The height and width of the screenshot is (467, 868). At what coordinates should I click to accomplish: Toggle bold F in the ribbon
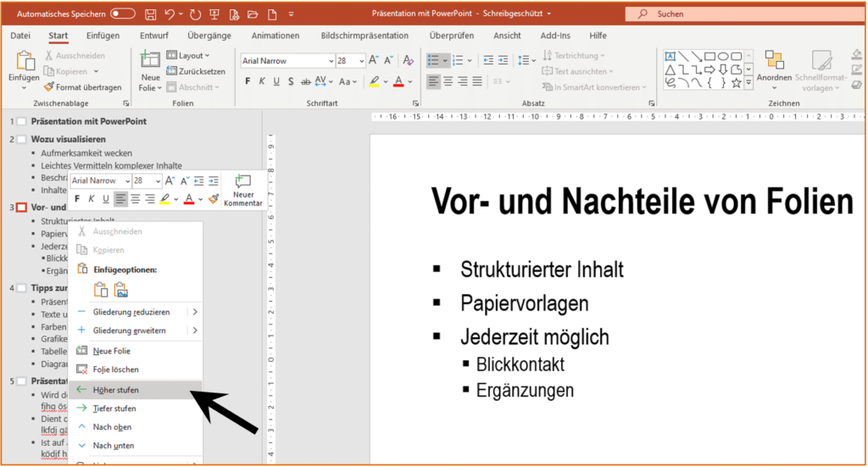coord(248,81)
